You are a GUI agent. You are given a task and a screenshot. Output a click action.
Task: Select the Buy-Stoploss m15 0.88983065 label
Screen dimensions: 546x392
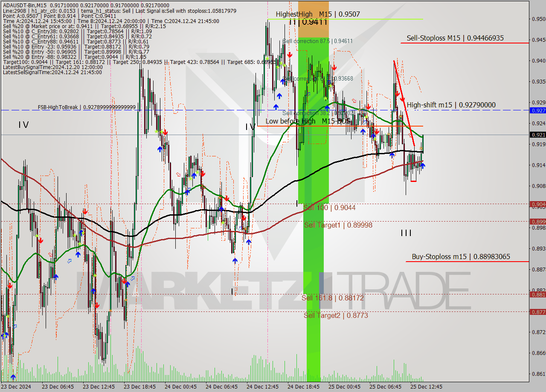[x=461, y=257]
